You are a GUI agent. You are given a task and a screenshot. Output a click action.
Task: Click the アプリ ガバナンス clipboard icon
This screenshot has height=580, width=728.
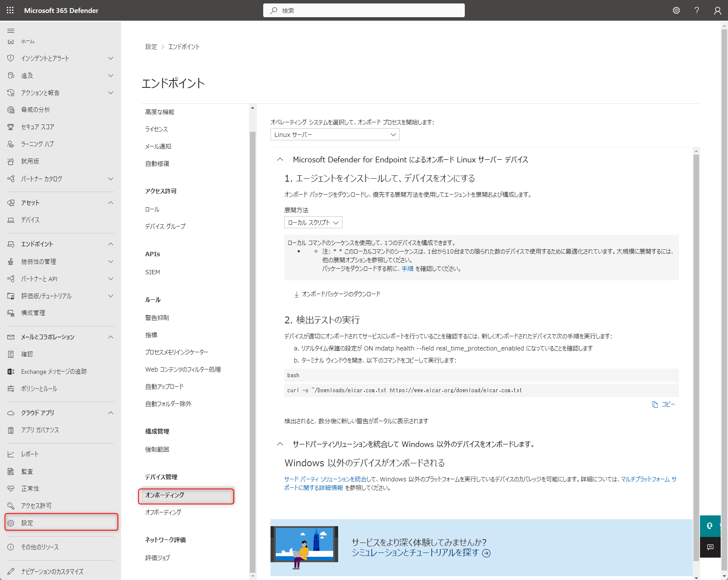(x=11, y=430)
